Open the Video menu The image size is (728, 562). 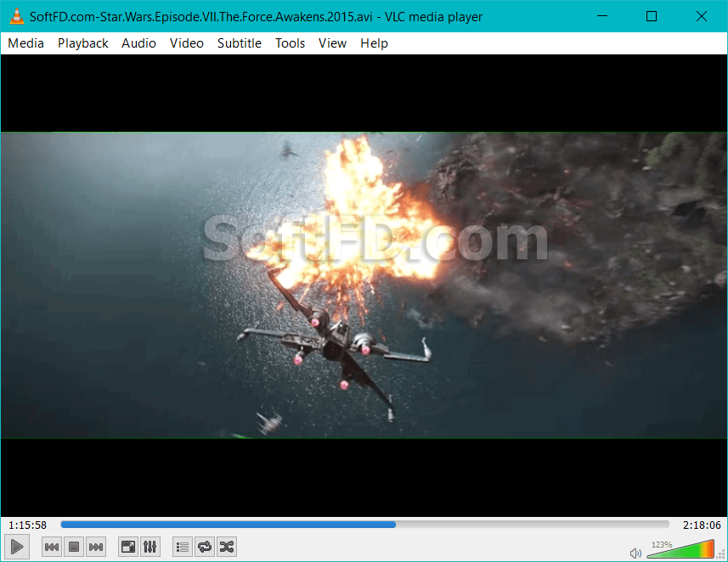point(187,43)
